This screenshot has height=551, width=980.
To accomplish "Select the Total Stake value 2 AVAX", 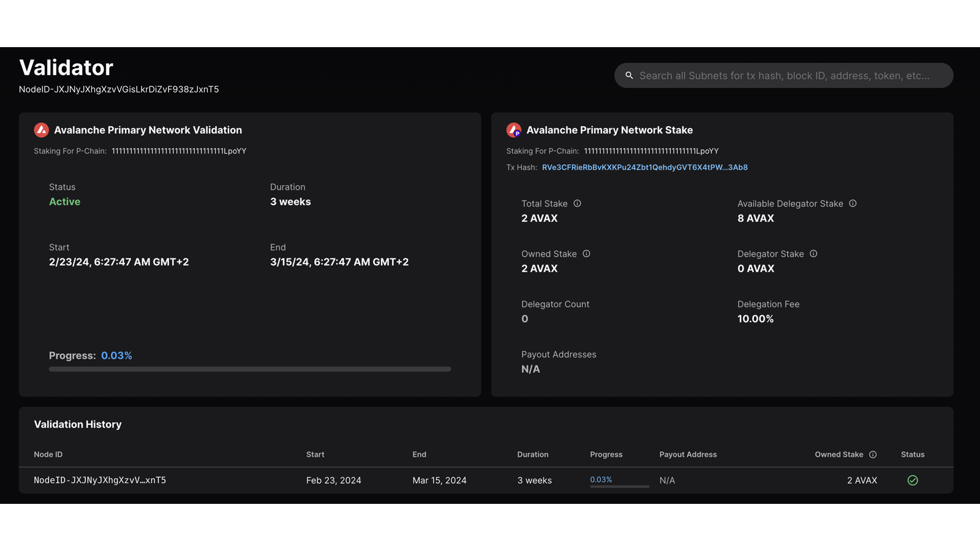I will click(540, 219).
